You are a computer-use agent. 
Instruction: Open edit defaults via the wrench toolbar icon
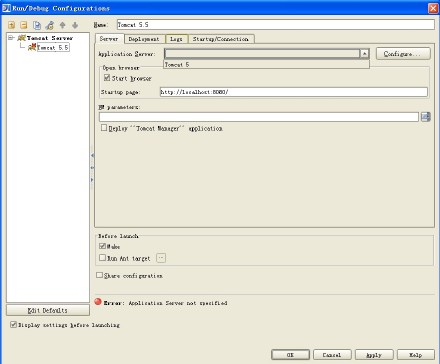[x=50, y=25]
